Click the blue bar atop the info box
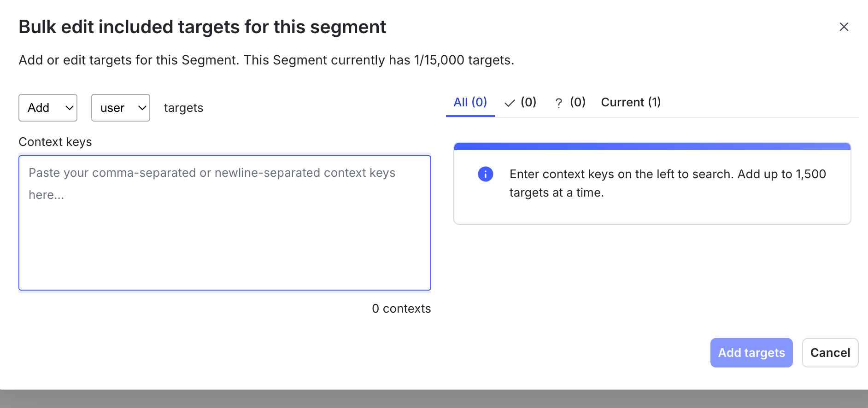868x408 pixels. pyautogui.click(x=652, y=146)
